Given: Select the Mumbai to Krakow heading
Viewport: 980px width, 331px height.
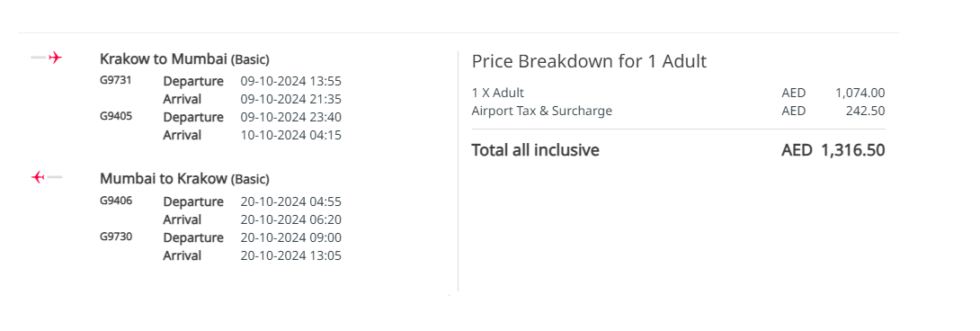Looking at the screenshot, I should [x=184, y=179].
